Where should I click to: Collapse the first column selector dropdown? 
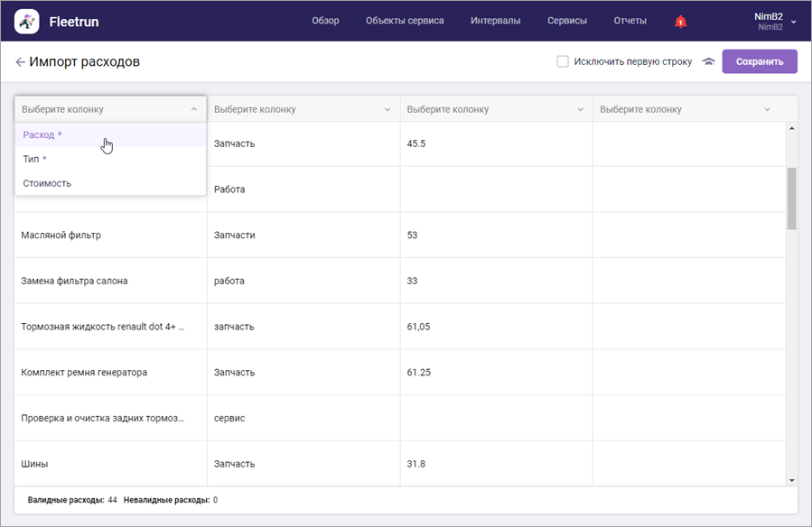193,109
